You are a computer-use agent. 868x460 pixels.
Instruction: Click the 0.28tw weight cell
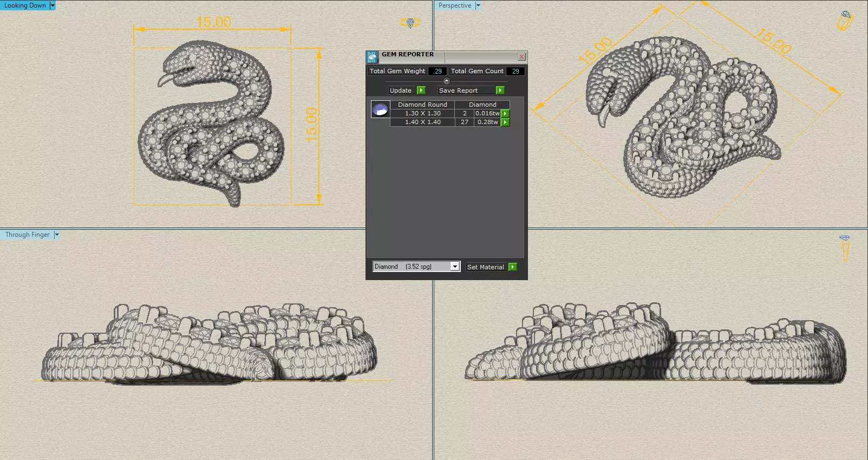[487, 122]
